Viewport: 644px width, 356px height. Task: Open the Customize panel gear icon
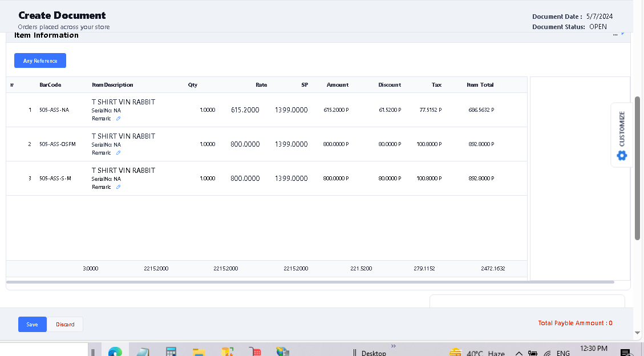pyautogui.click(x=622, y=156)
